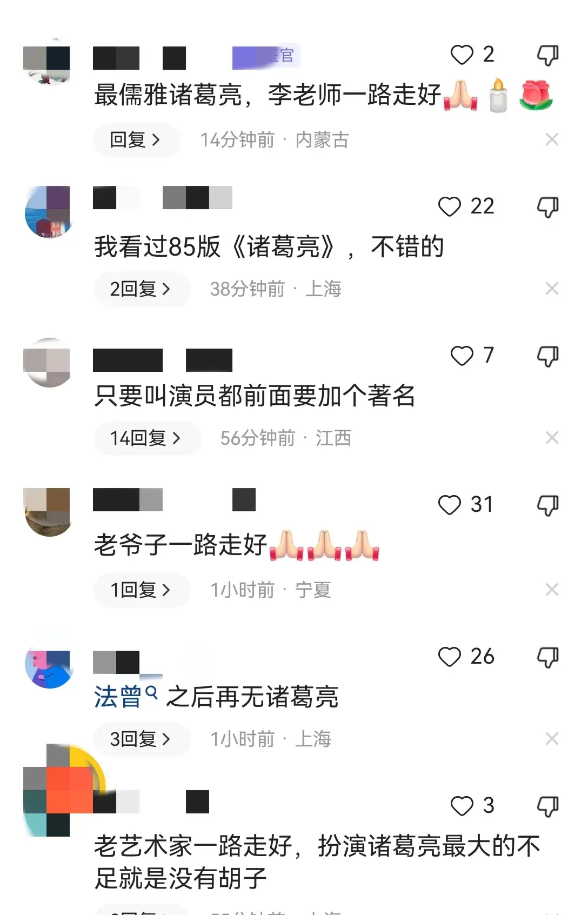588x915 pixels.
Task: Like the 85版《诸葛亮》 comment with 22 likes
Action: click(449, 206)
